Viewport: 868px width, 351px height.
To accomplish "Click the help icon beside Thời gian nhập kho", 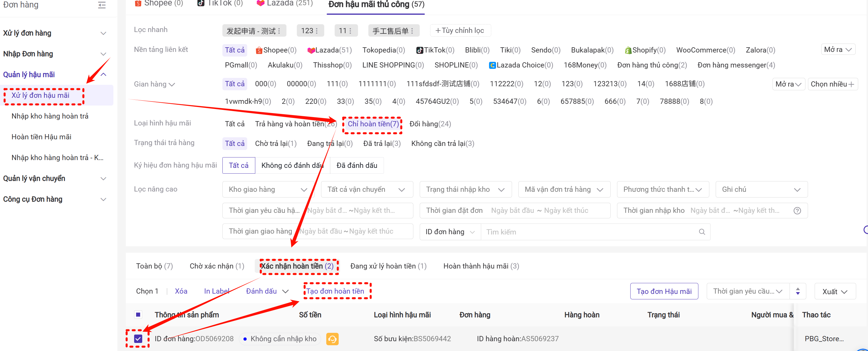I will pyautogui.click(x=797, y=211).
